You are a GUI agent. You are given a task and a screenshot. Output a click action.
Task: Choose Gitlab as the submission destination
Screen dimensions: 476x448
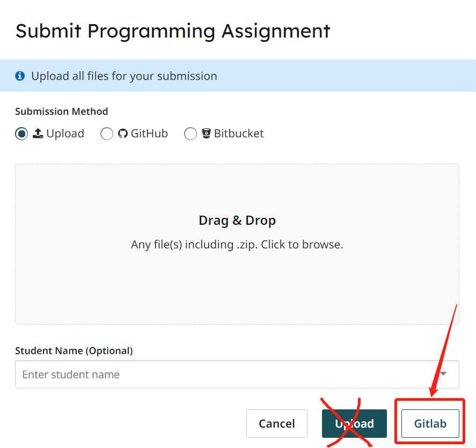[x=429, y=423]
